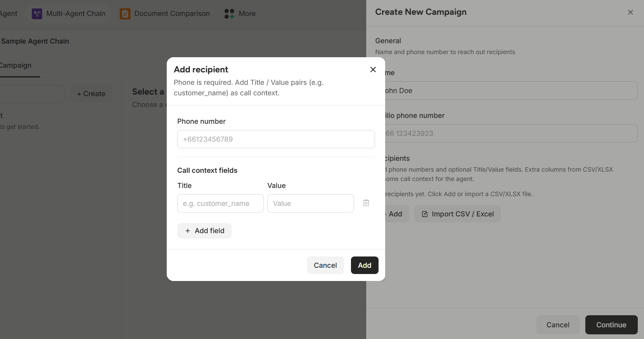Close the Create New Campaign panel
The width and height of the screenshot is (644, 339).
[630, 12]
